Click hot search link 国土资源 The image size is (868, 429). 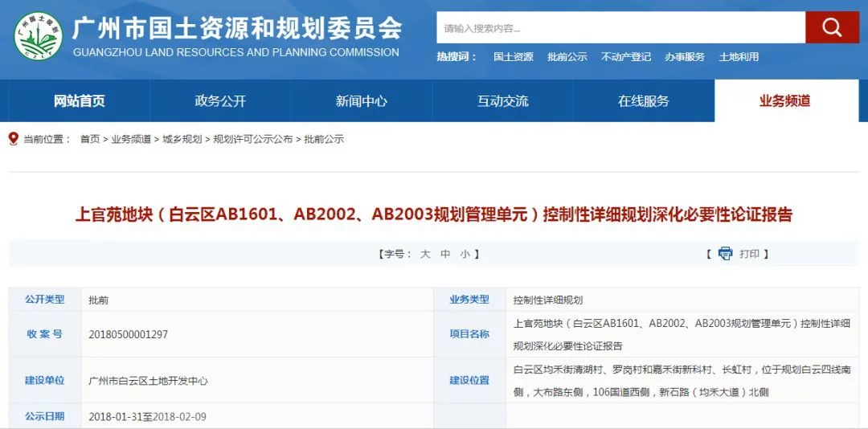[x=513, y=56]
